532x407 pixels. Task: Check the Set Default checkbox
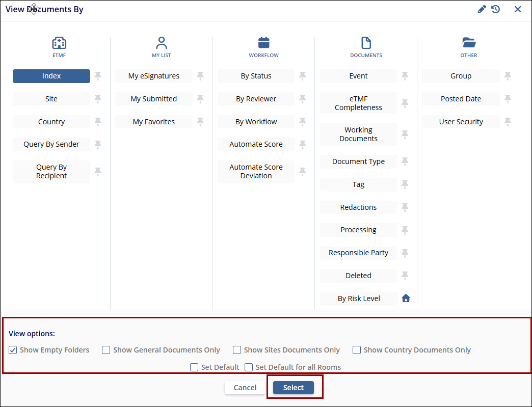(x=194, y=367)
